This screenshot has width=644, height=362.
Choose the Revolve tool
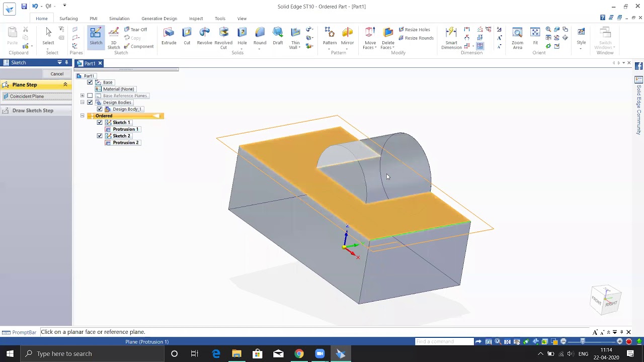coord(204,36)
